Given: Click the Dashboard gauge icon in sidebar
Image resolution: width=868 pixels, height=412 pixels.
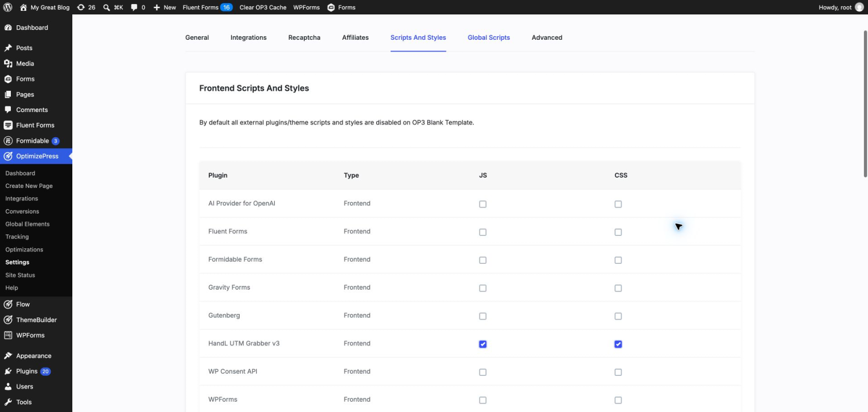Looking at the screenshot, I should click(x=8, y=27).
